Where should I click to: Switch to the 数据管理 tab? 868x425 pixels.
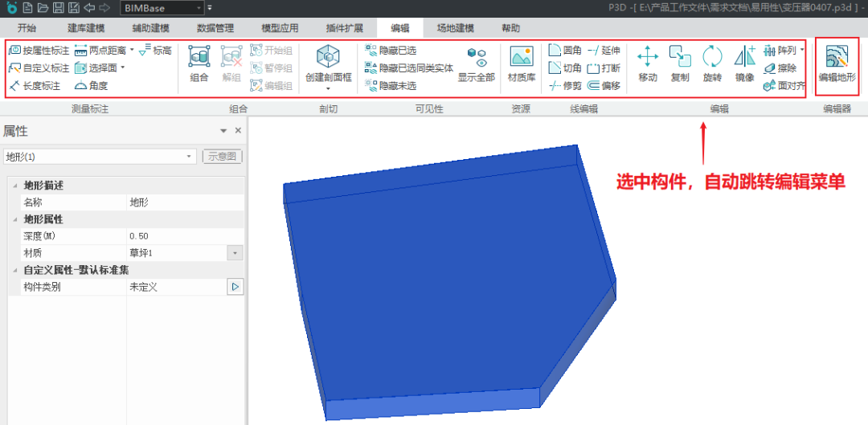tap(215, 28)
